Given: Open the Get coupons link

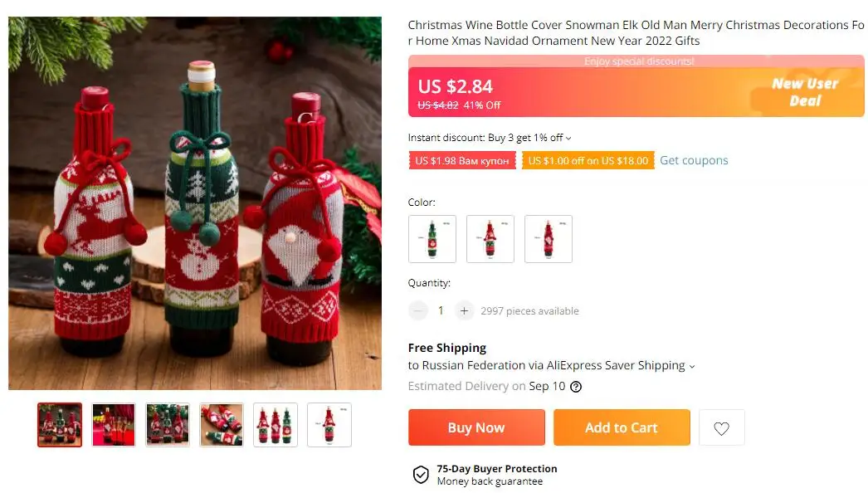Looking at the screenshot, I should click(694, 160).
